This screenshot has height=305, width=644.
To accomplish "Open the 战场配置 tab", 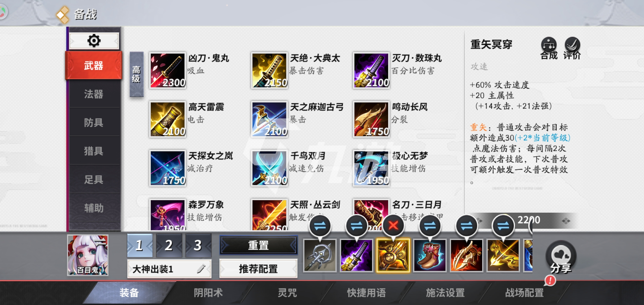I will pos(524,293).
